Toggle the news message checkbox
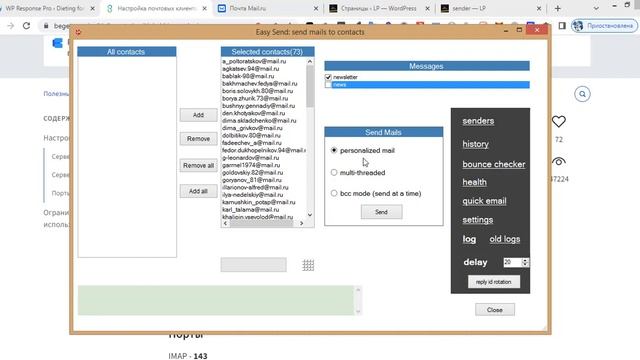The image size is (640, 360). (328, 84)
